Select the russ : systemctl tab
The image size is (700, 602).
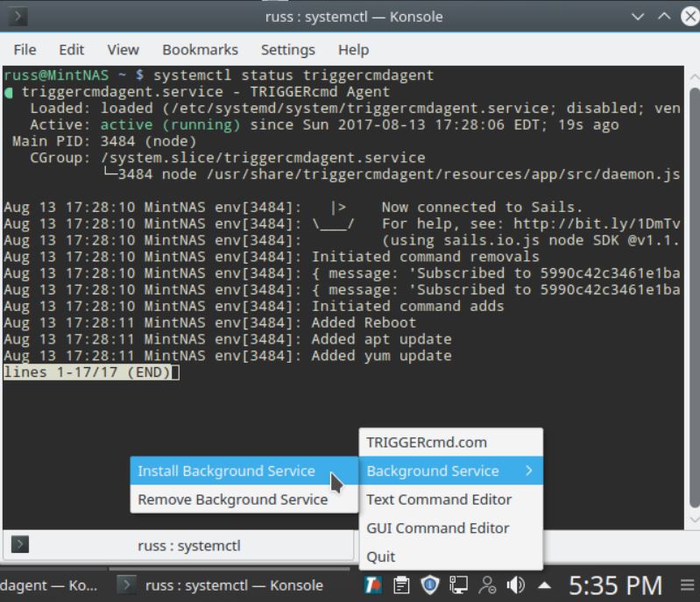click(x=179, y=545)
